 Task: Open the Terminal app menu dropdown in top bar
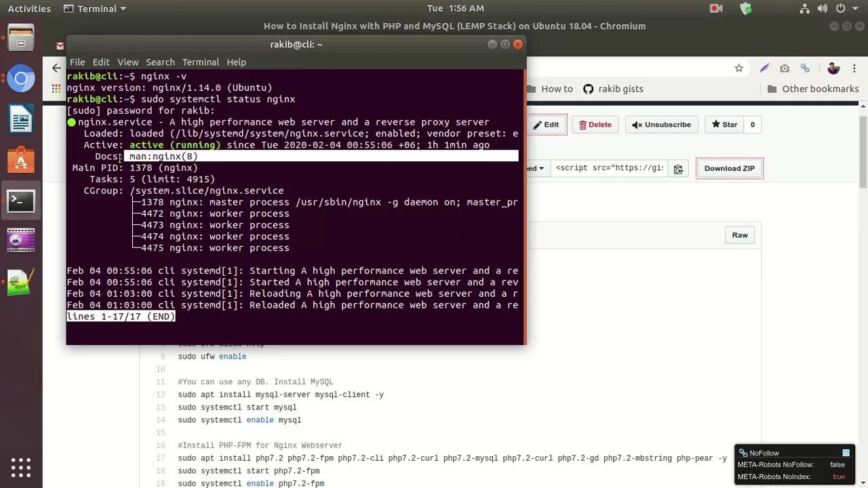[94, 8]
